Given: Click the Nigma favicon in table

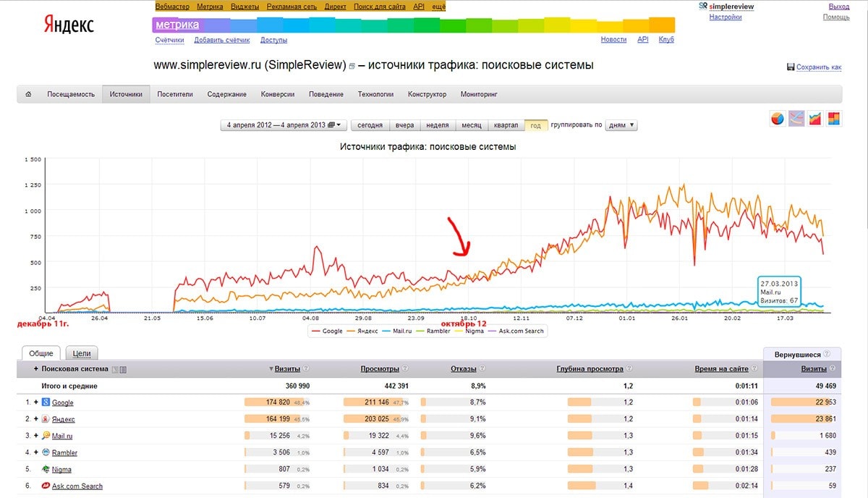Looking at the screenshot, I should pos(46,469).
